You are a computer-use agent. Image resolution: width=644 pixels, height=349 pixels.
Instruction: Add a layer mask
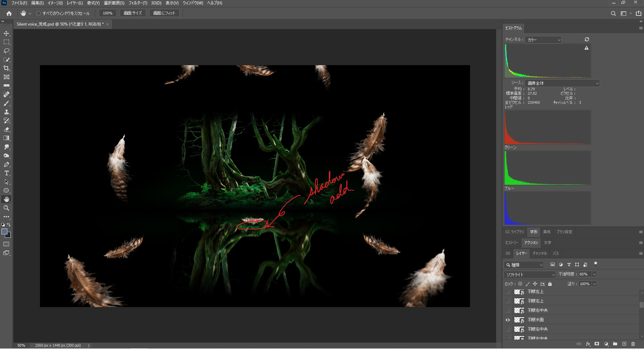pyautogui.click(x=597, y=344)
